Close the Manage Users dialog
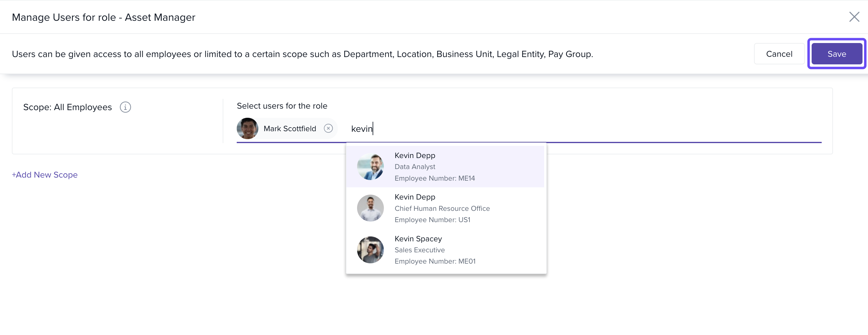868x335 pixels. tap(854, 17)
